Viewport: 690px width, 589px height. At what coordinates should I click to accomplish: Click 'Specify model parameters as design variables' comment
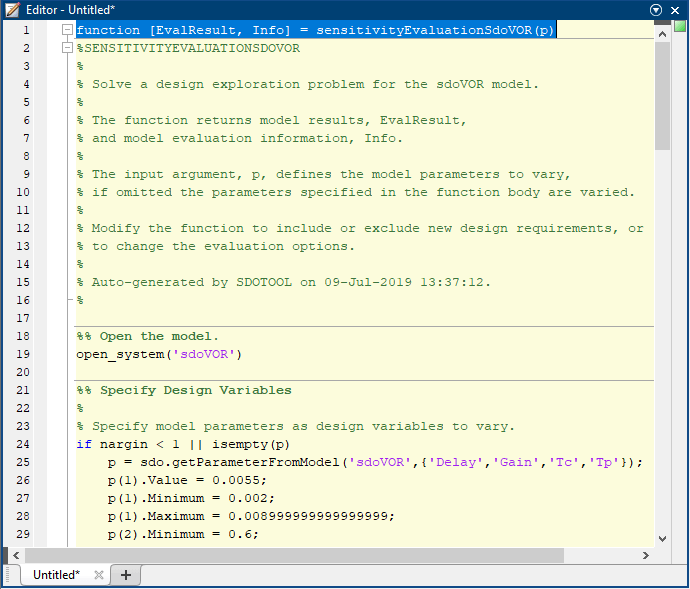pos(296,426)
